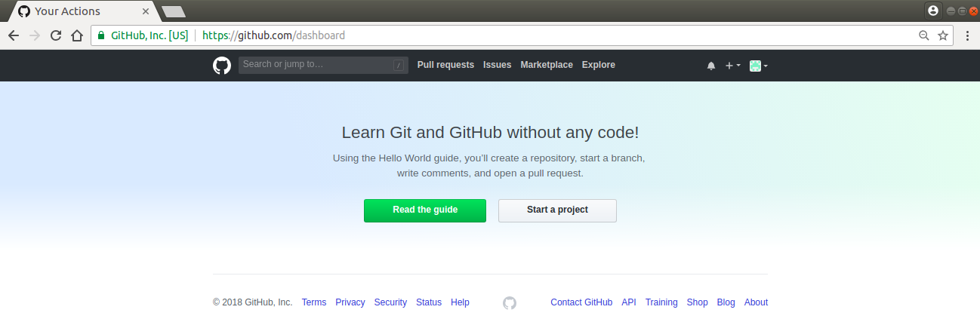Click the Start a project button
980x322 pixels.
coord(557,210)
